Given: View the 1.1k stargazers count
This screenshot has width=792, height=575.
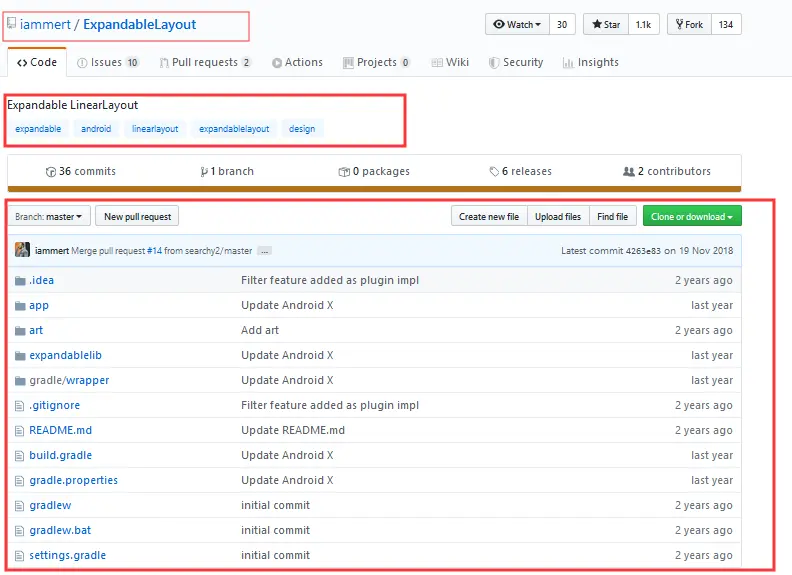Looking at the screenshot, I should [644, 24].
